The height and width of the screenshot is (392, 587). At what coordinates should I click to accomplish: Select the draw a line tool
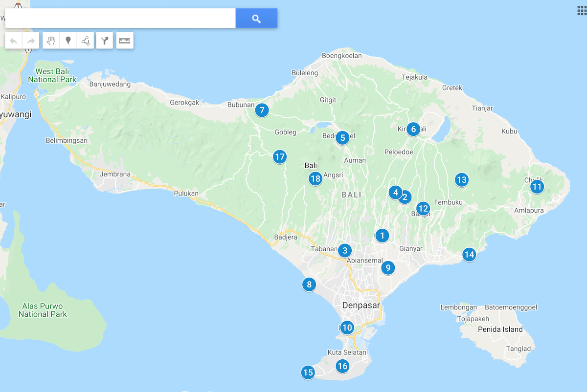point(86,41)
